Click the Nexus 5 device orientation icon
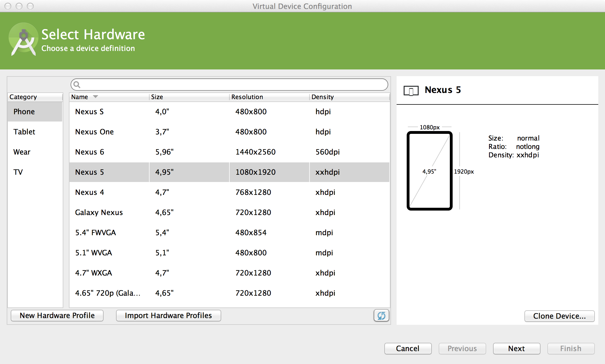Screen dimensions: 605x364 click(x=411, y=90)
